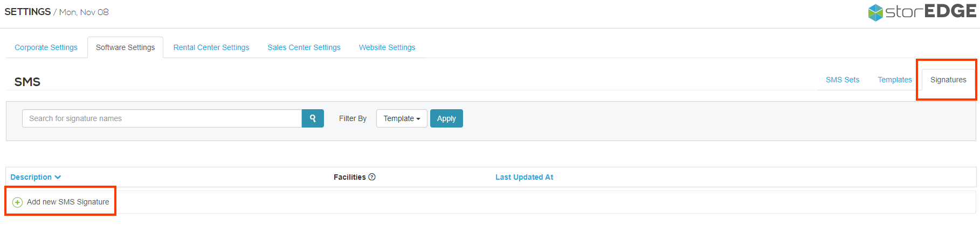
Task: Open Sales Center Settings tab
Action: pos(304,47)
